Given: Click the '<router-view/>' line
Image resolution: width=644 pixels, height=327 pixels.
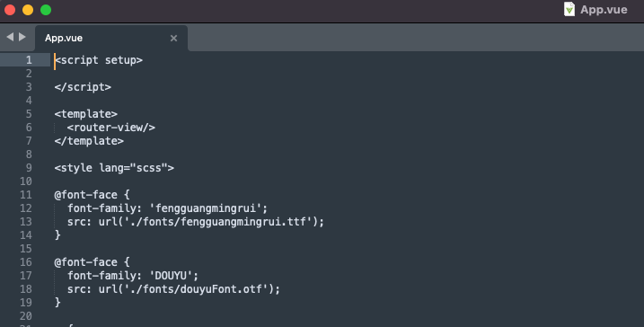Looking at the screenshot, I should (x=111, y=128).
